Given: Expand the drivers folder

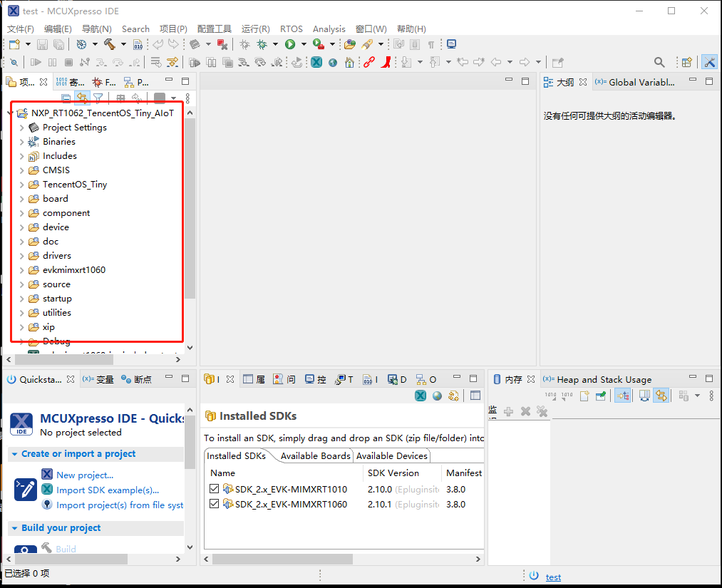Looking at the screenshot, I should tap(21, 256).
